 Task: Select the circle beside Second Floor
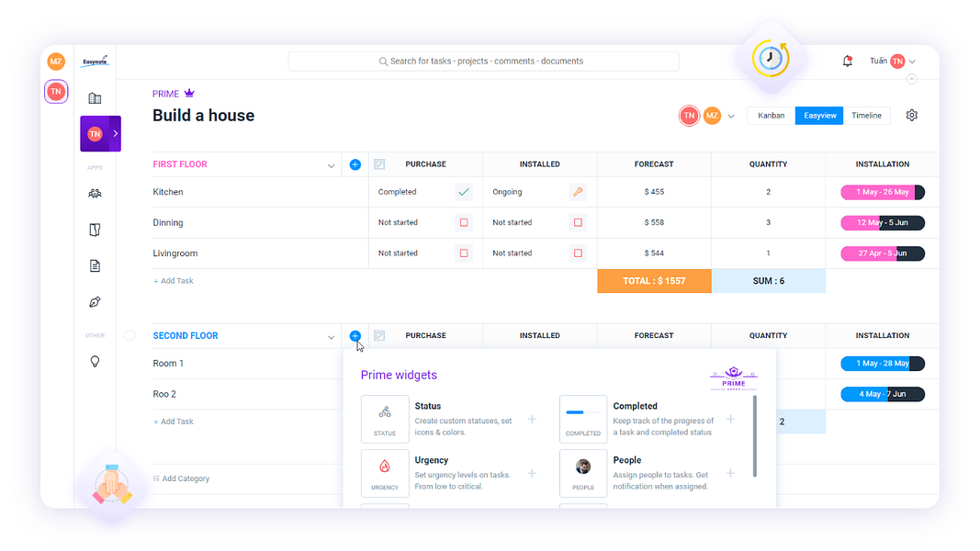pos(130,335)
